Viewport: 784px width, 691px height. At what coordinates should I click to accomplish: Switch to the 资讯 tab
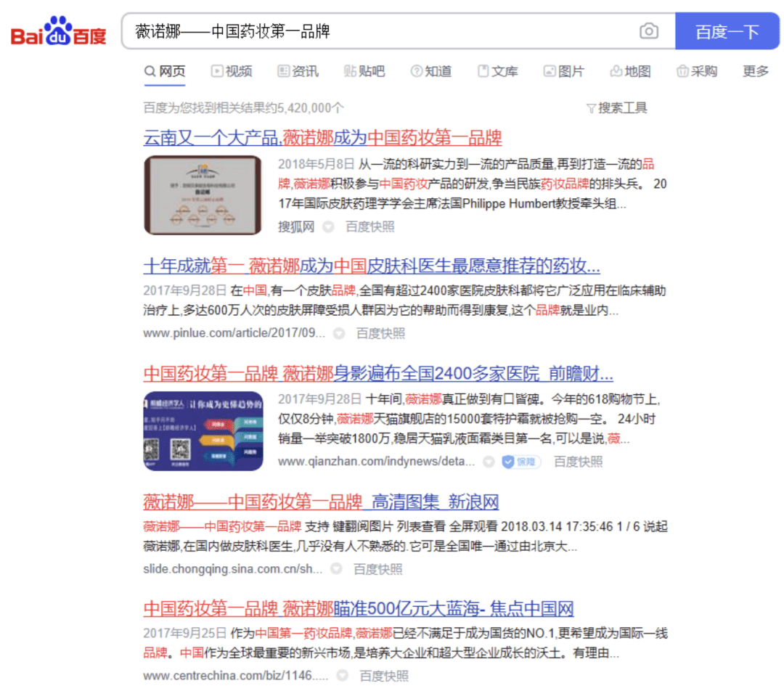point(298,72)
